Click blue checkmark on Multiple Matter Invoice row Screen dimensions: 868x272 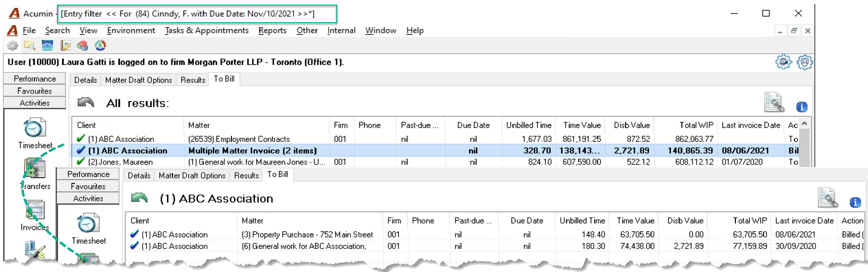tap(81, 150)
